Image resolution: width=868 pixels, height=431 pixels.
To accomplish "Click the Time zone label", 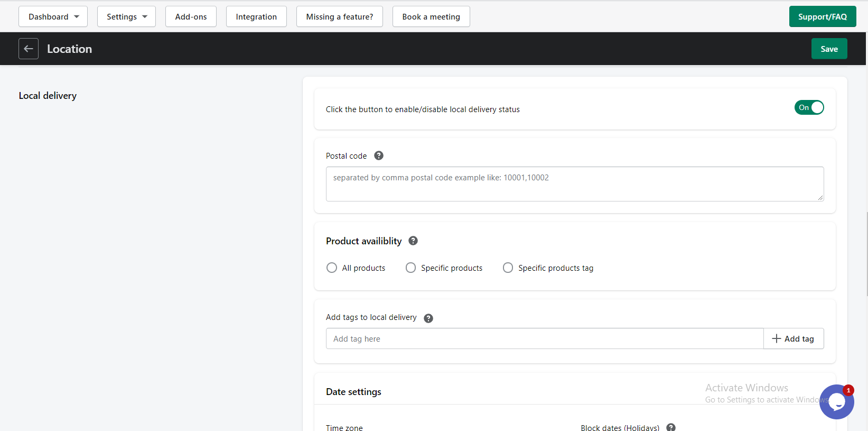I will 344,427.
